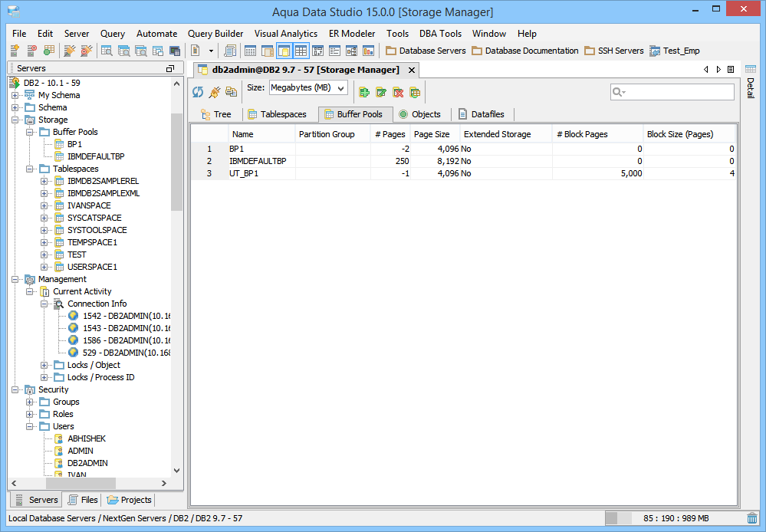Click the script scroll icon in toolbar
The height and width of the screenshot is (532, 766).
(229, 51)
